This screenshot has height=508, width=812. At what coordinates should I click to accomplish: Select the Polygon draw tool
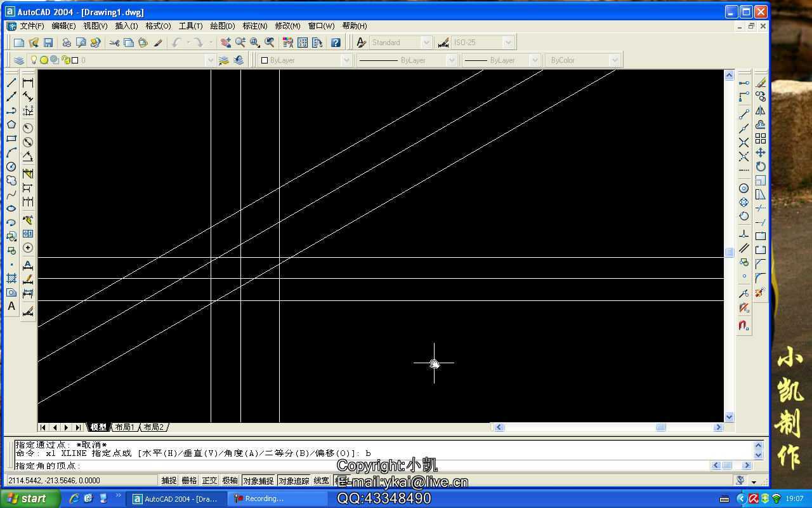coord(11,124)
